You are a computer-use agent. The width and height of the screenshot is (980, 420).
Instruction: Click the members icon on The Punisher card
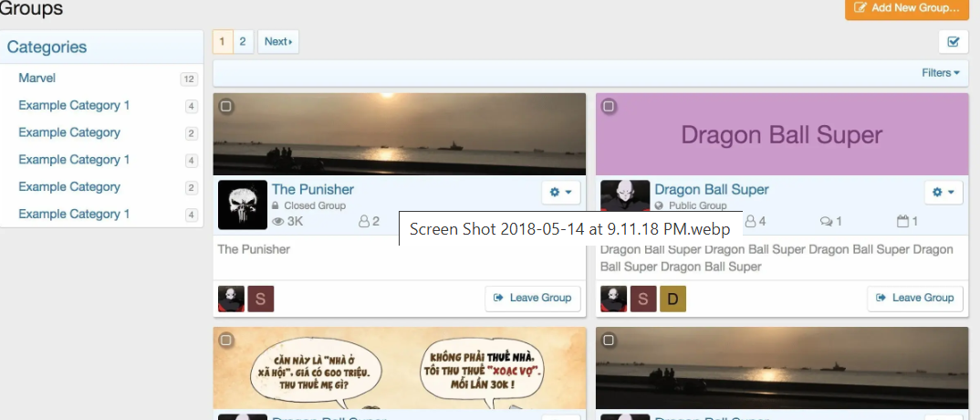point(364,221)
